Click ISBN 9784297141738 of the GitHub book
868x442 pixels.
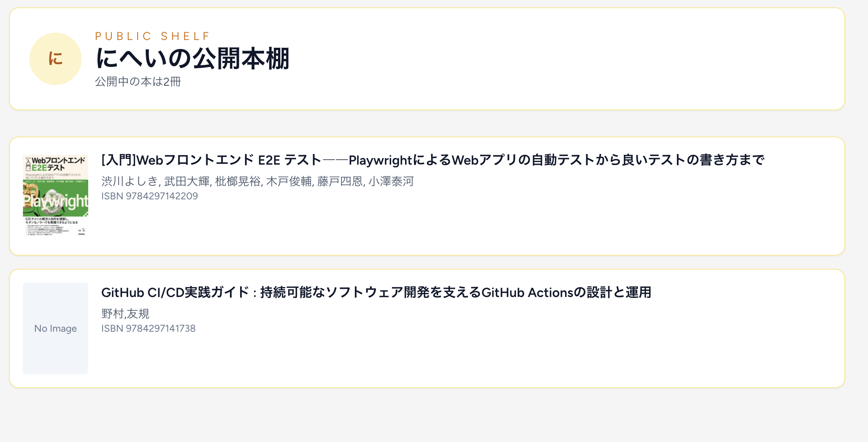(x=148, y=328)
